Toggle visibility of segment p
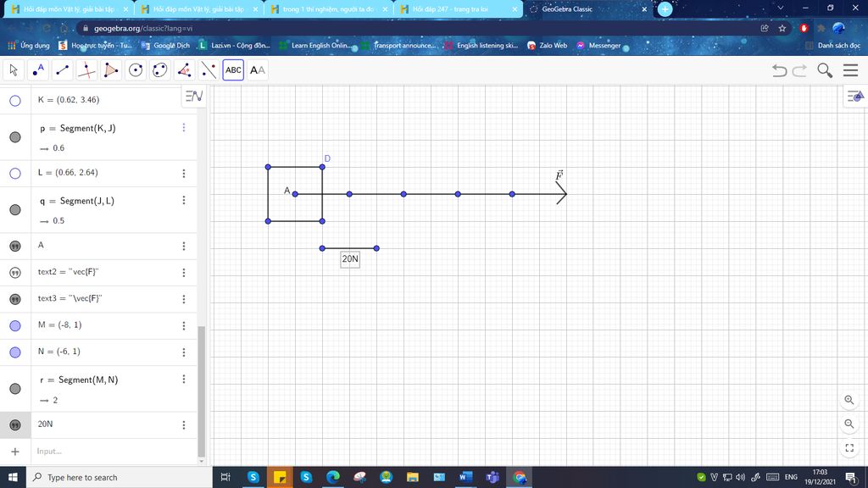Screen dimensions: 868x488 pyautogui.click(x=15, y=137)
